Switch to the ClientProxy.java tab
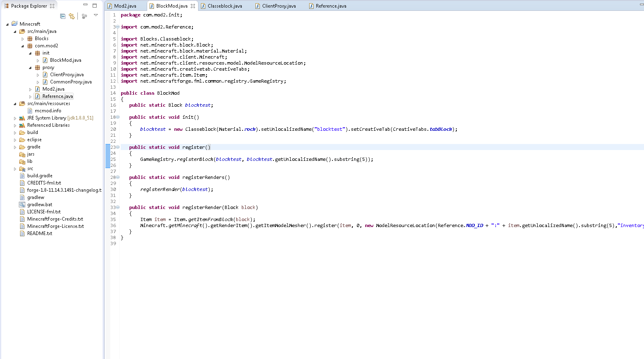The height and width of the screenshot is (359, 644). coord(279,6)
